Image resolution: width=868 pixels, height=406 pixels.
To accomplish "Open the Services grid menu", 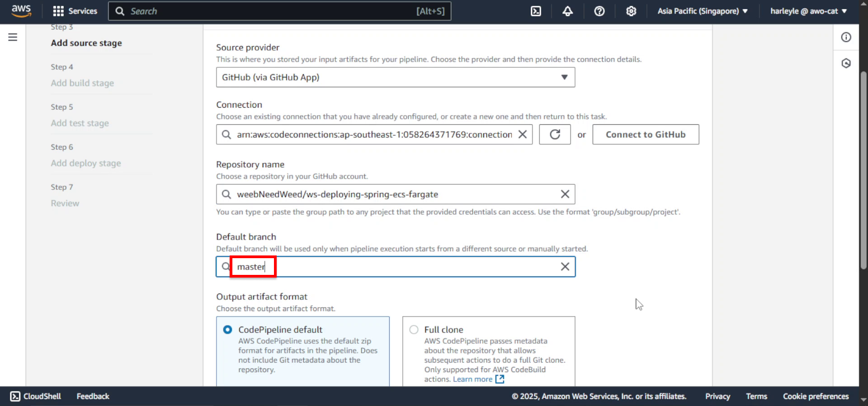I will tap(75, 11).
